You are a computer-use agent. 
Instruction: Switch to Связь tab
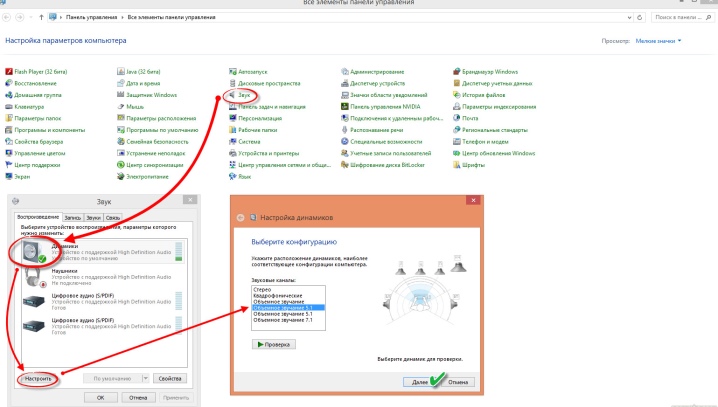[113, 218]
